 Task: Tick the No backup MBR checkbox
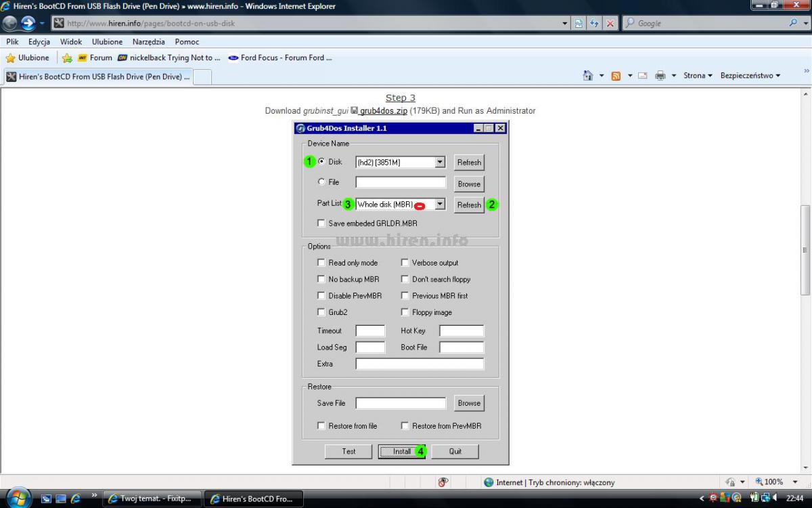(x=321, y=279)
